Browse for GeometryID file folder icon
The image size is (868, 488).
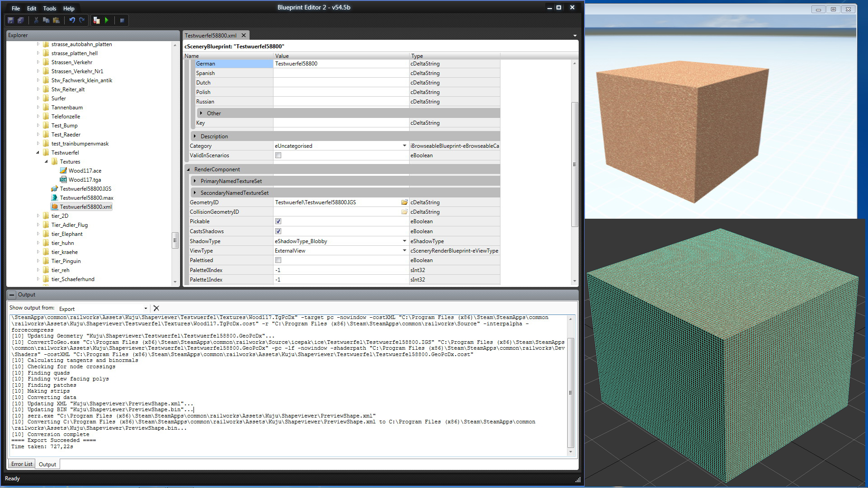[x=404, y=202]
